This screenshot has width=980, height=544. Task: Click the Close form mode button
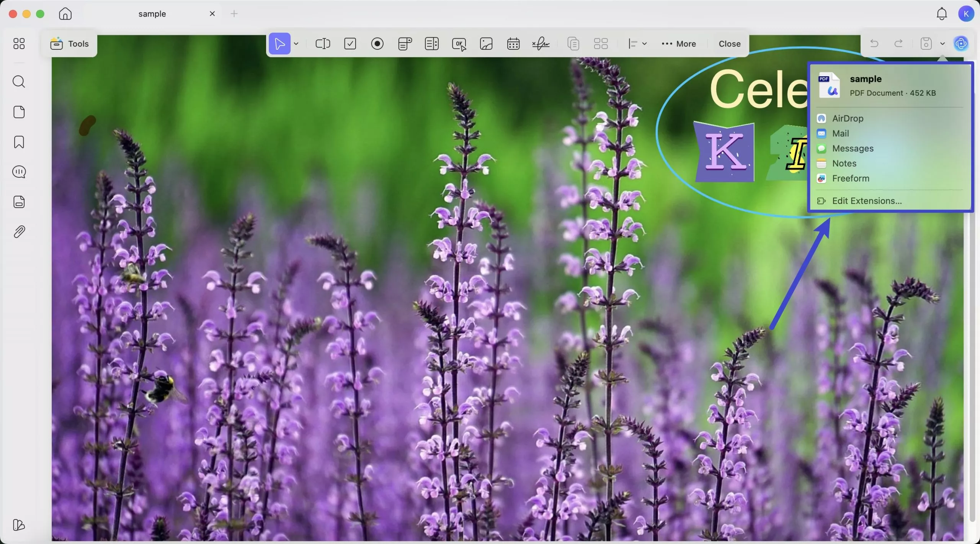pyautogui.click(x=729, y=44)
